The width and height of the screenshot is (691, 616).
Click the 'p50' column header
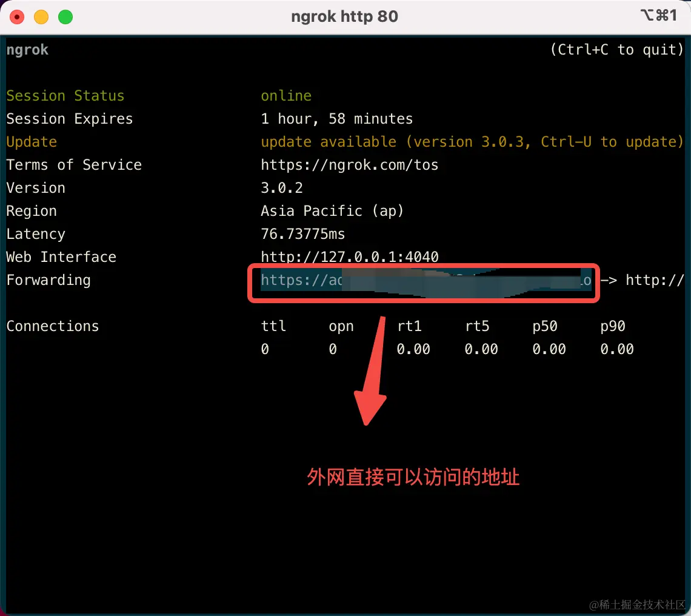pyautogui.click(x=545, y=327)
